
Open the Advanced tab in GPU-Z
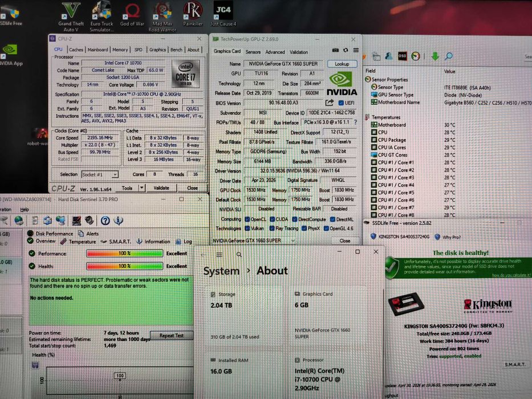coord(275,52)
